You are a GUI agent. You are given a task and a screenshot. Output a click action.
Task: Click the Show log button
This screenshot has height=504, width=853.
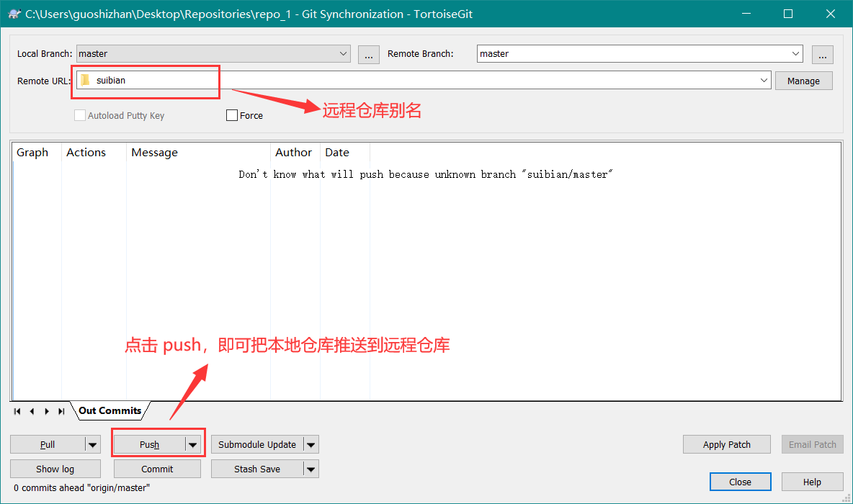click(55, 469)
